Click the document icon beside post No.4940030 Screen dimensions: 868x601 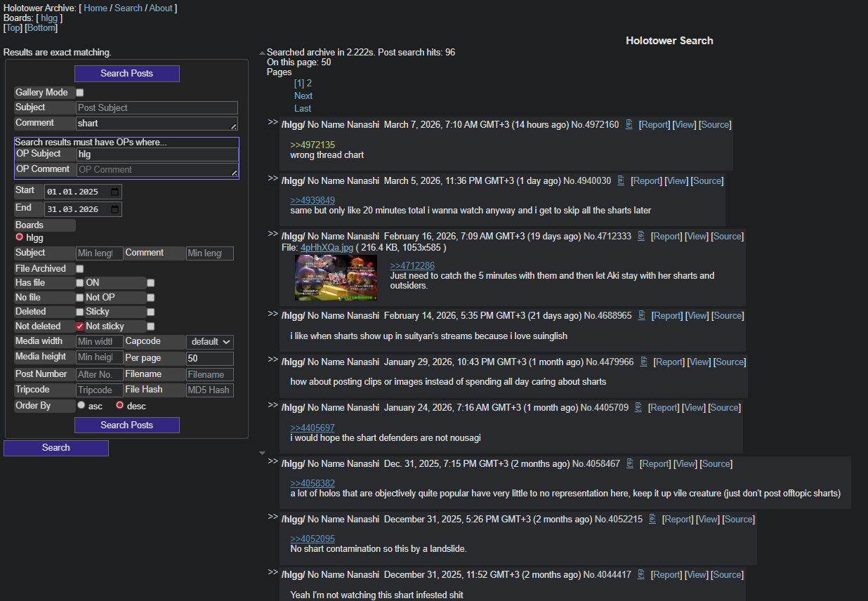pyautogui.click(x=621, y=180)
